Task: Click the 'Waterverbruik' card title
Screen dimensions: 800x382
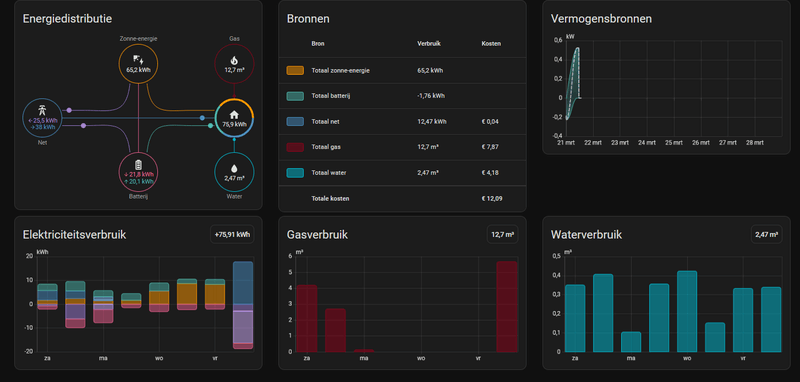Action: coord(586,235)
